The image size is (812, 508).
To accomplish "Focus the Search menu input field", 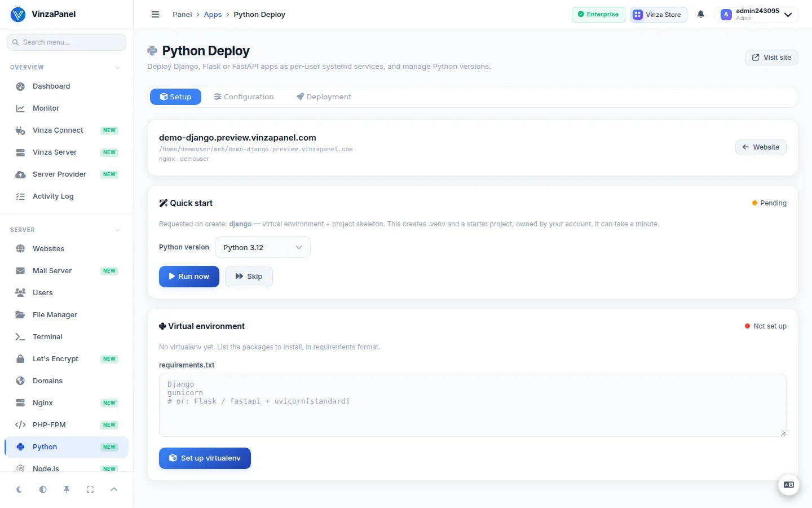I will pos(67,42).
